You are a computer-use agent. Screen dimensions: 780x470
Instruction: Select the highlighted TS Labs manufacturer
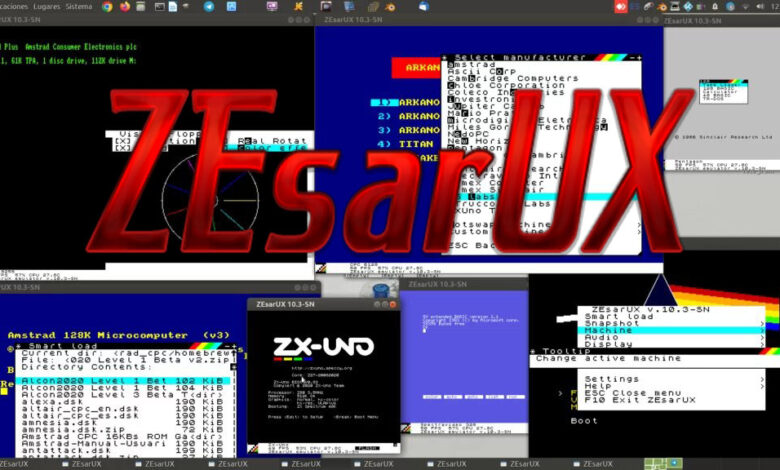pyautogui.click(x=541, y=197)
